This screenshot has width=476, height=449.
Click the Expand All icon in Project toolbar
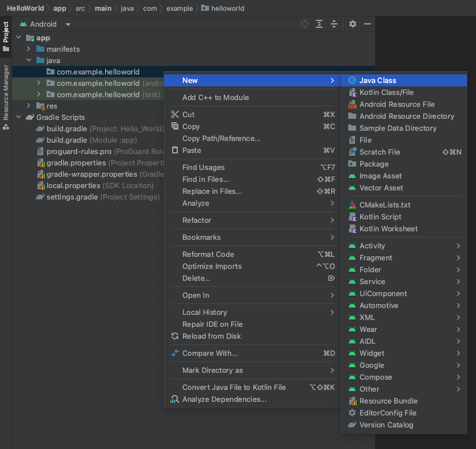(x=319, y=24)
